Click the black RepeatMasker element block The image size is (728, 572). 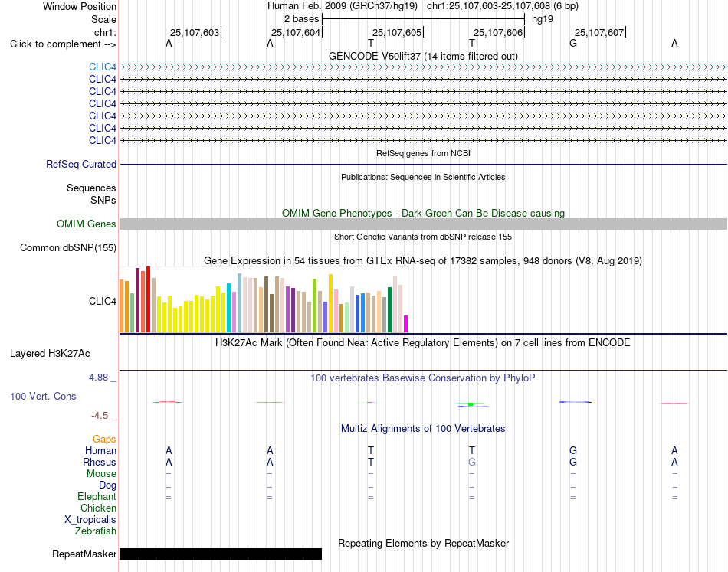tap(221, 554)
